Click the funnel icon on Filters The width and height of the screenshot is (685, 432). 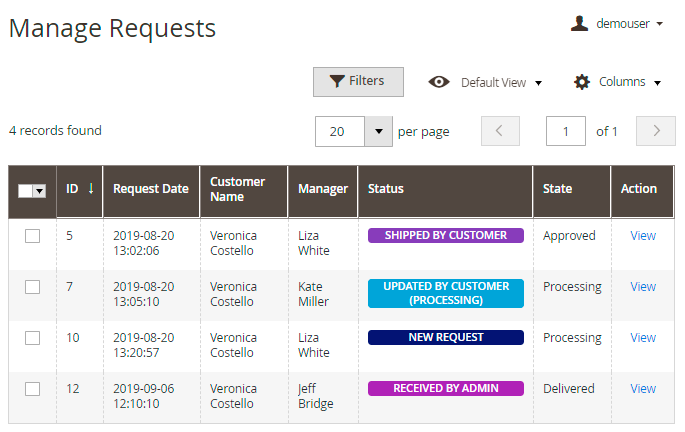tap(337, 81)
